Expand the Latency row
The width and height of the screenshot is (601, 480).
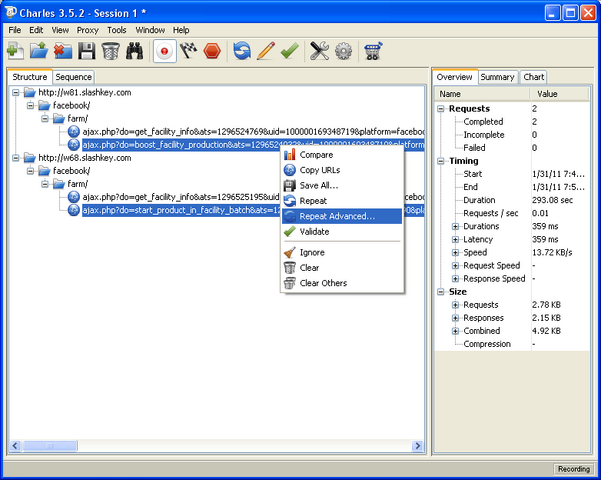tap(455, 240)
